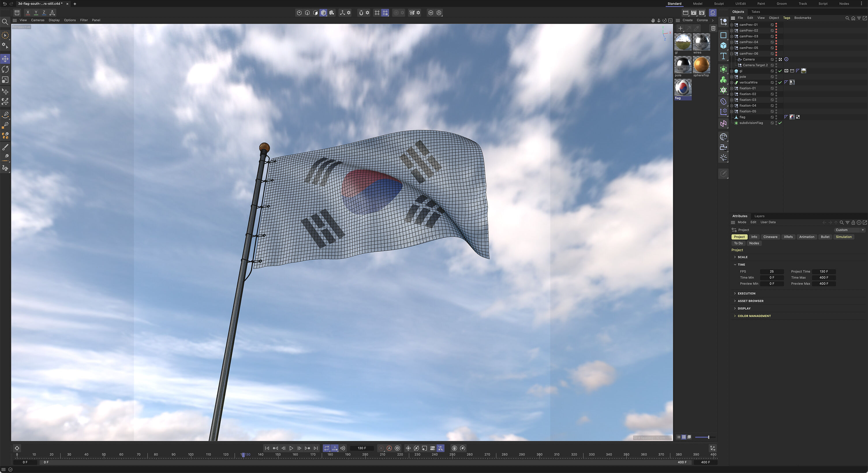The image size is (868, 473).
Task: Go to Start of animation
Action: (x=267, y=448)
